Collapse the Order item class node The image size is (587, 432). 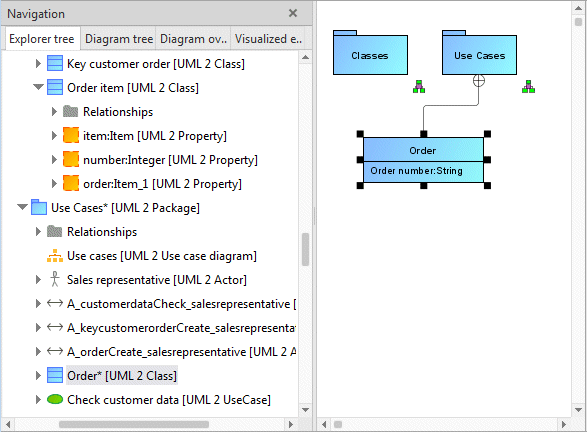[x=38, y=87]
